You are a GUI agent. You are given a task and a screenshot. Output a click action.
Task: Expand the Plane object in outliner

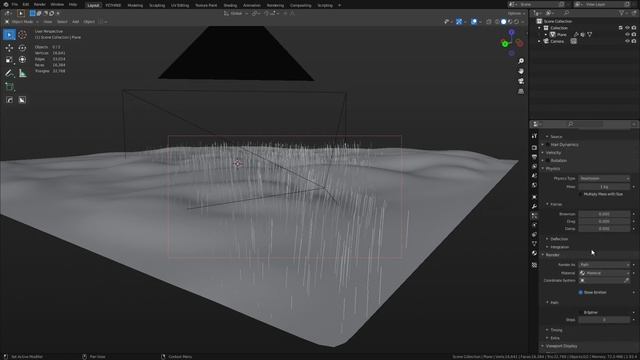click(546, 35)
